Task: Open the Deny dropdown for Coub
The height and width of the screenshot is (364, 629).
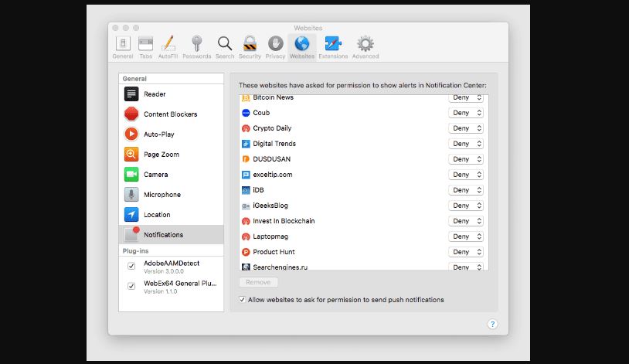Action: (466, 113)
